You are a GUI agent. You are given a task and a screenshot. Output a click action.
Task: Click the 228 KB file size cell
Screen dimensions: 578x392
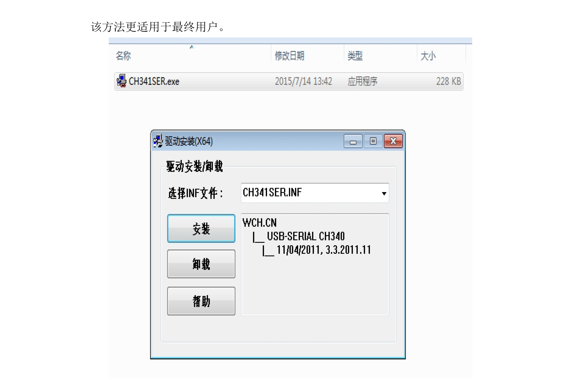click(x=448, y=81)
